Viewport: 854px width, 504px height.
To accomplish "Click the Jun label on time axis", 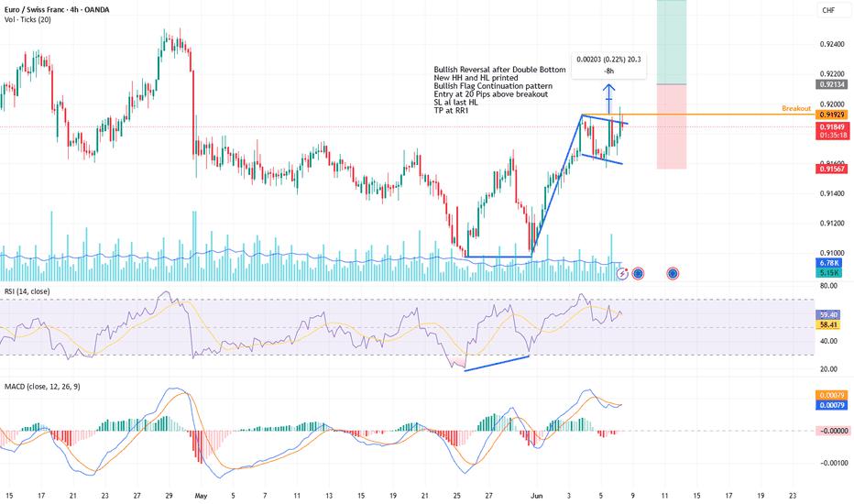I will tap(537, 496).
